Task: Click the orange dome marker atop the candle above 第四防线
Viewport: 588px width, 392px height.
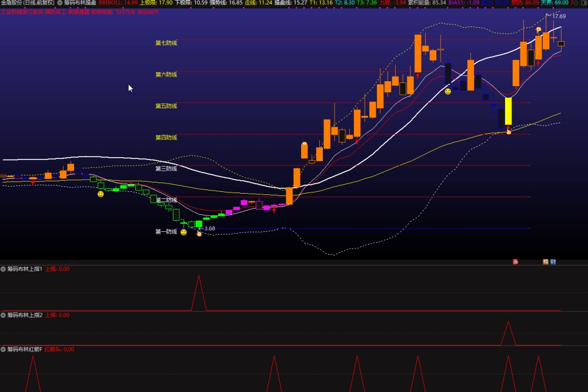Action: (305, 144)
